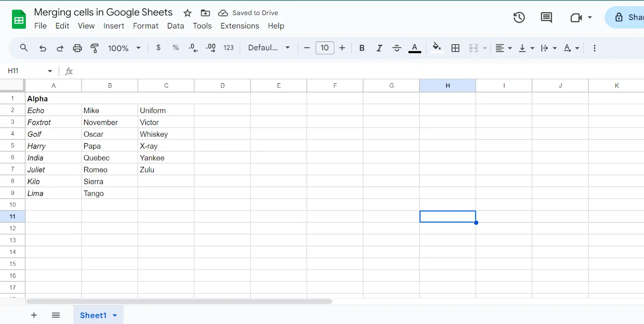Open the File menu

[x=40, y=26]
